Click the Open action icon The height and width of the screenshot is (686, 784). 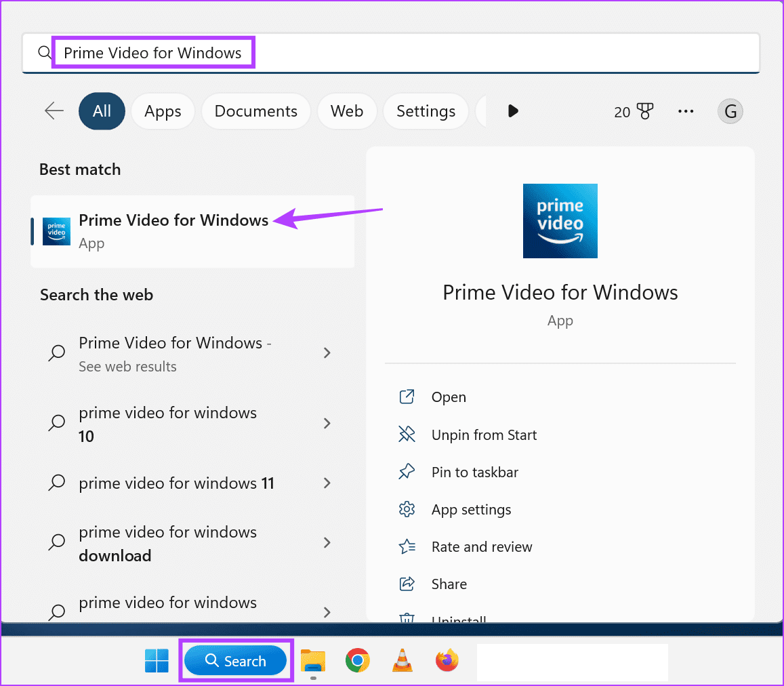pyautogui.click(x=407, y=397)
